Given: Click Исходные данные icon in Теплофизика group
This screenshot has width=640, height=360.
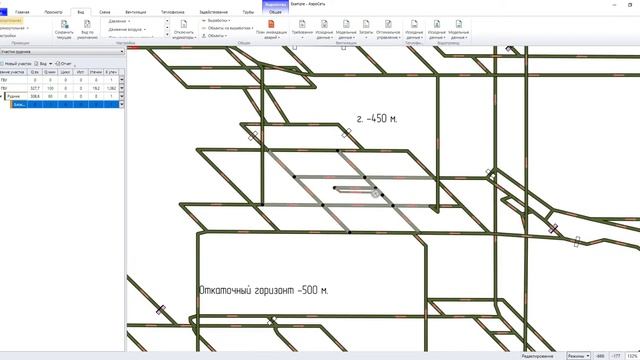Looking at the screenshot, I should point(414,24).
